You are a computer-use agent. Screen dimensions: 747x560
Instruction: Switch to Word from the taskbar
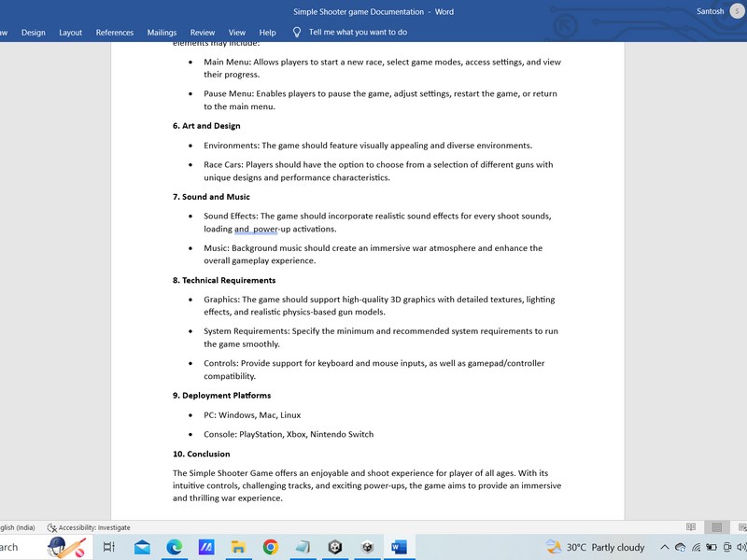pyautogui.click(x=399, y=547)
